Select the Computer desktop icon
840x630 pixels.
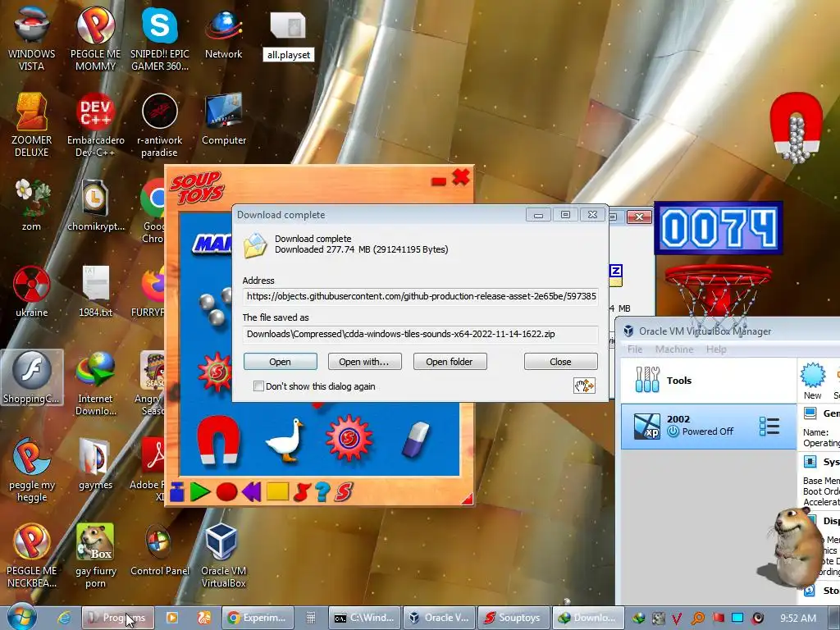[224, 119]
